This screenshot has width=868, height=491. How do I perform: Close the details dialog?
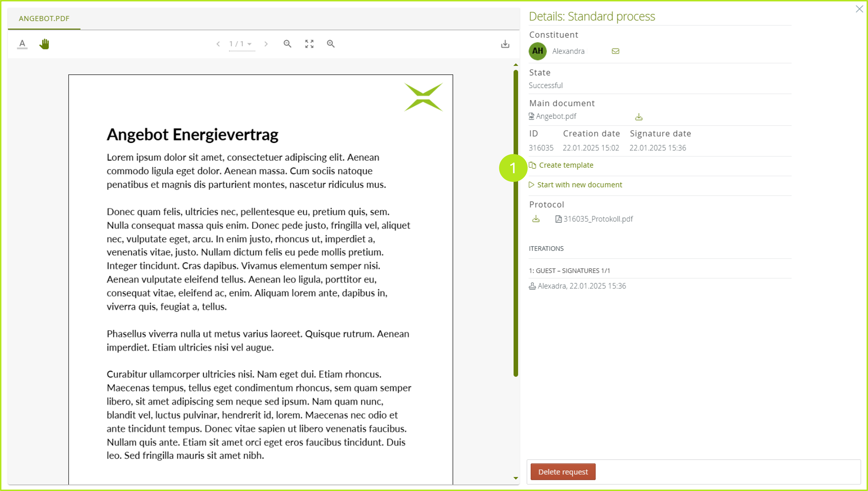[x=859, y=9]
